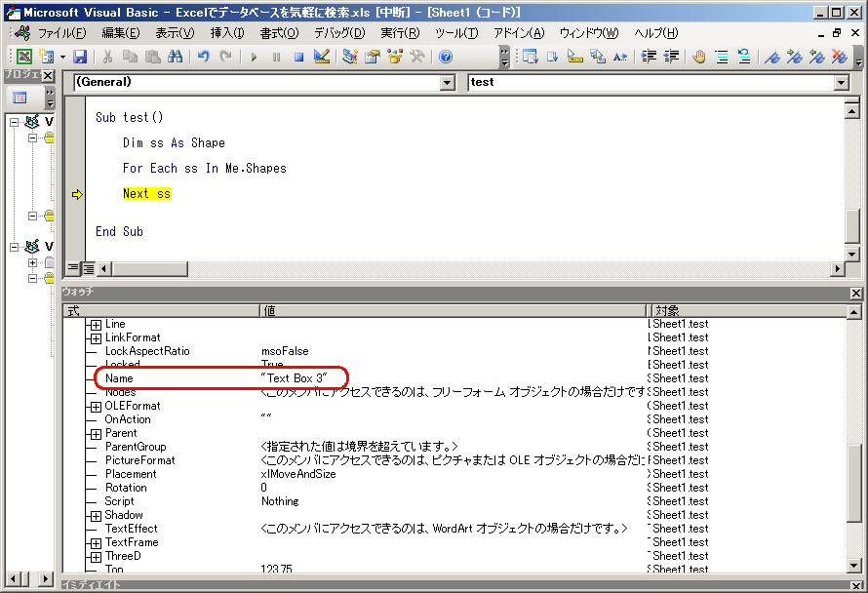868x593 pixels.
Task: Click the 値 column header
Action: pos(454,310)
